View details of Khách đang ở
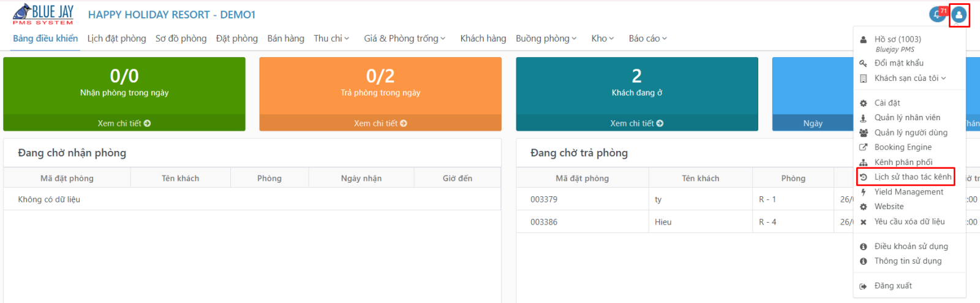980x303 pixels. point(637,123)
